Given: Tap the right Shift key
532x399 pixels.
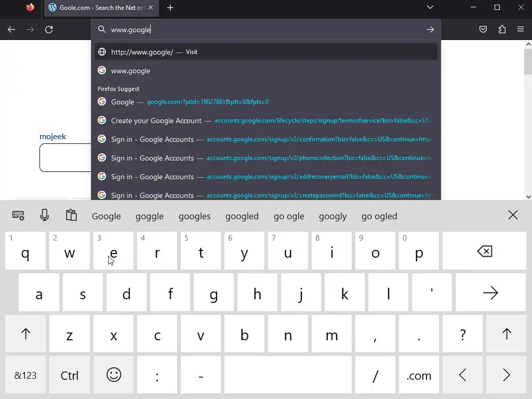Looking at the screenshot, I should [x=506, y=334].
